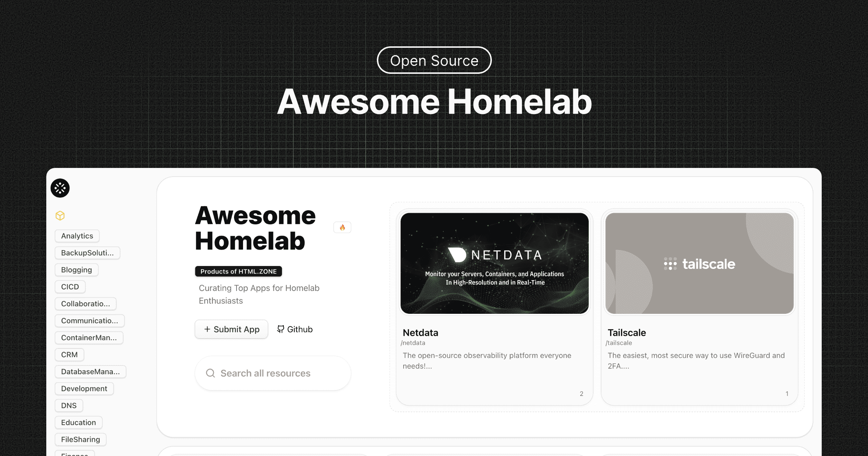Expand the ContainerMan... category
The image size is (868, 456).
tap(88, 337)
